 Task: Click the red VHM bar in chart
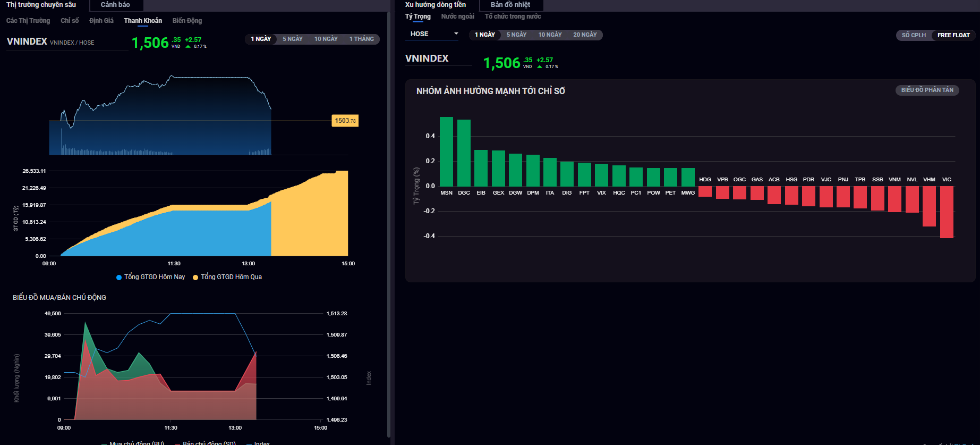[929, 206]
